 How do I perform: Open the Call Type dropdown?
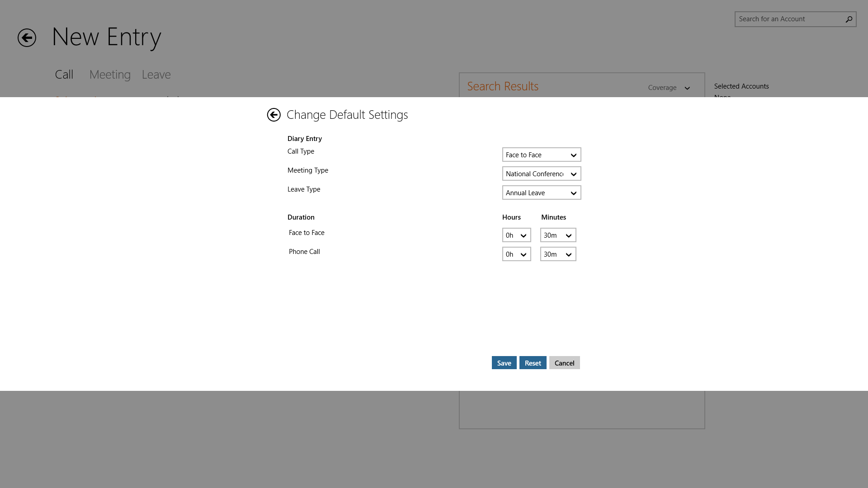click(x=541, y=155)
